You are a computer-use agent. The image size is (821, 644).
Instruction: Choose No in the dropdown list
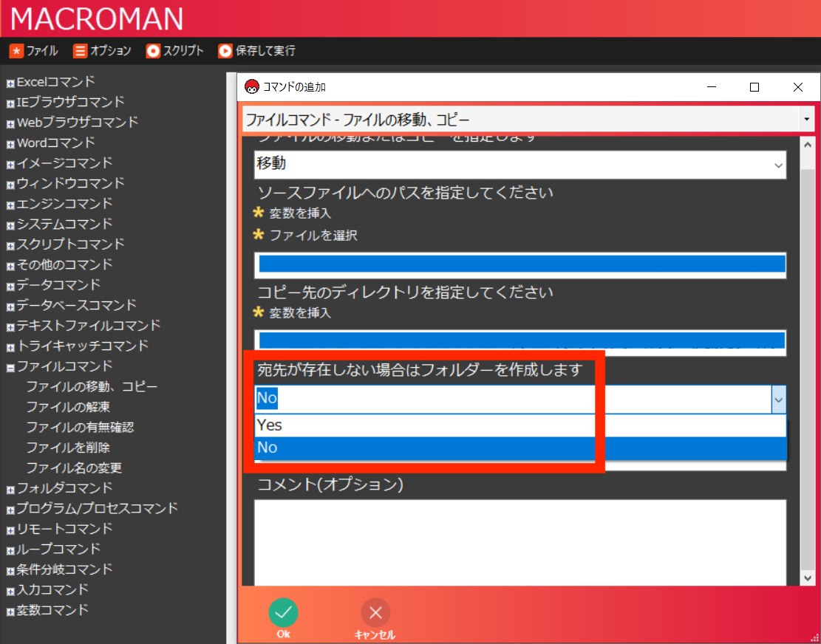tap(520, 448)
